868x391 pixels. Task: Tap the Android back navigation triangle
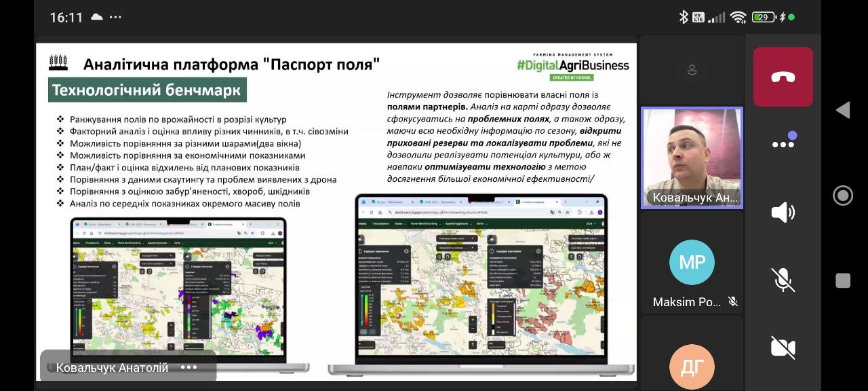click(x=842, y=110)
